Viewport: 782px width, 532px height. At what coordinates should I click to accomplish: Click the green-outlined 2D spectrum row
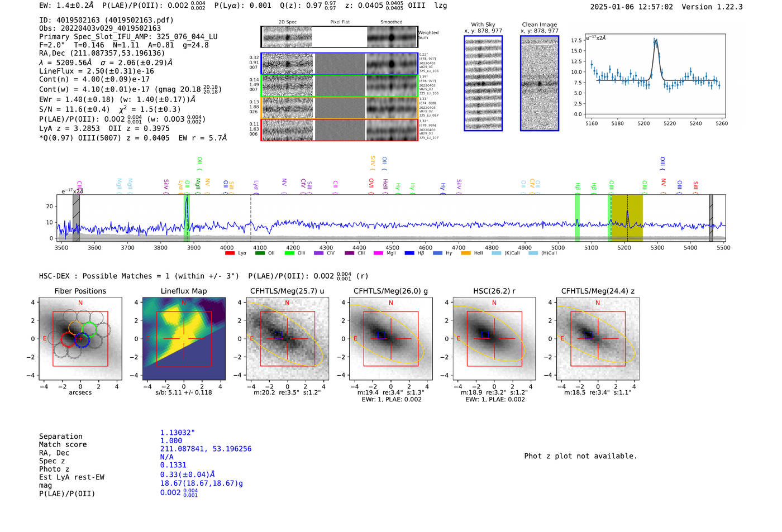(340, 85)
